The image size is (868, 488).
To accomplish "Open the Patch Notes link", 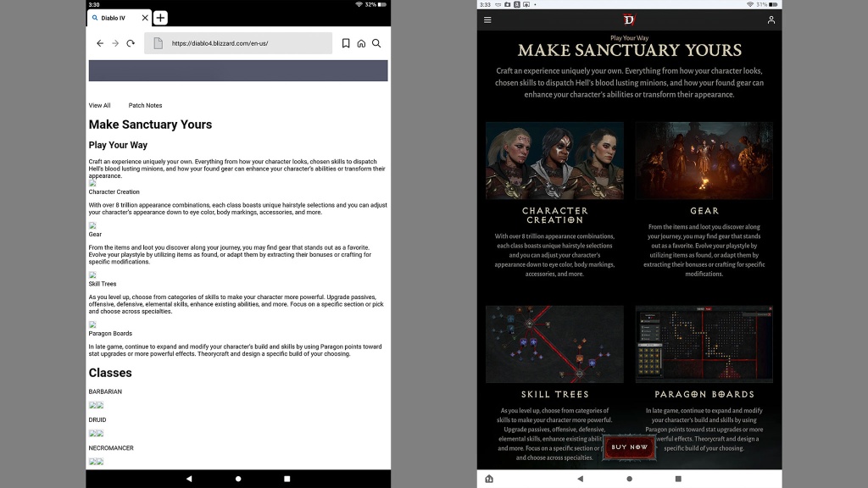I will click(145, 106).
